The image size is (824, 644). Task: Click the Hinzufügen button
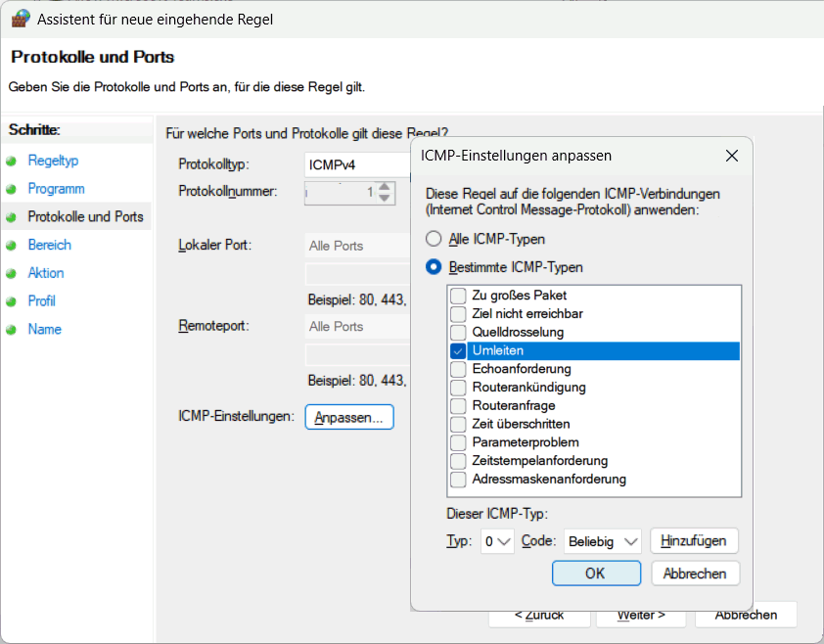(694, 541)
